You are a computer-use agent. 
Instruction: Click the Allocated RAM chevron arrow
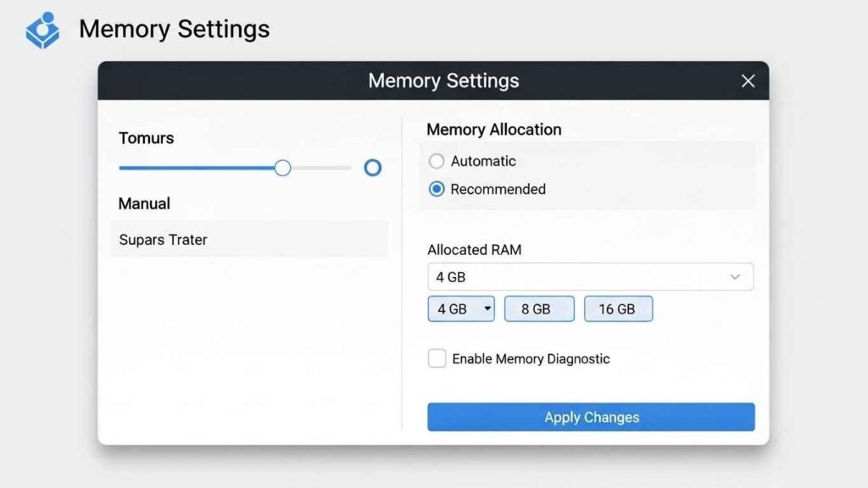click(735, 277)
